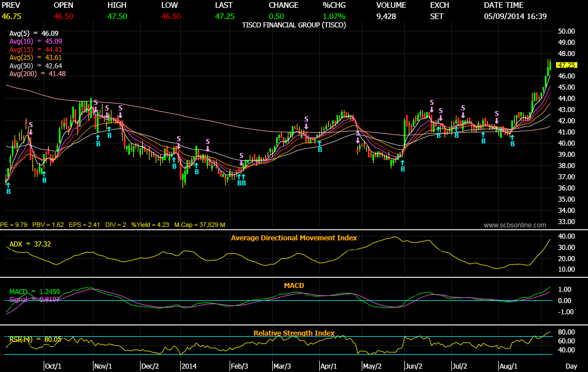Select the 46.50 value under OPEN

[x=63, y=16]
